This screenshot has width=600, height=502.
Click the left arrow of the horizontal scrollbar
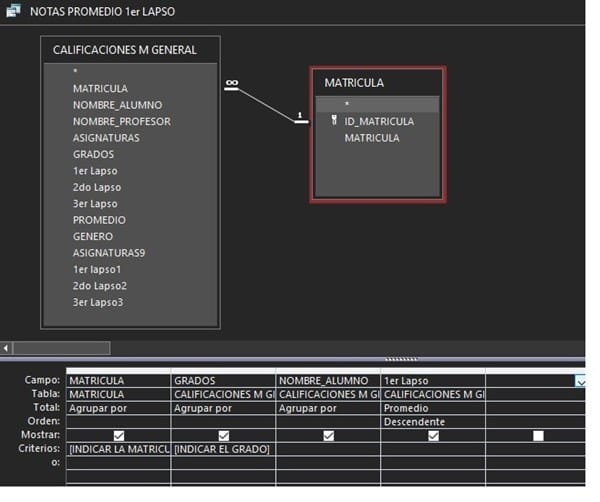[x=6, y=348]
